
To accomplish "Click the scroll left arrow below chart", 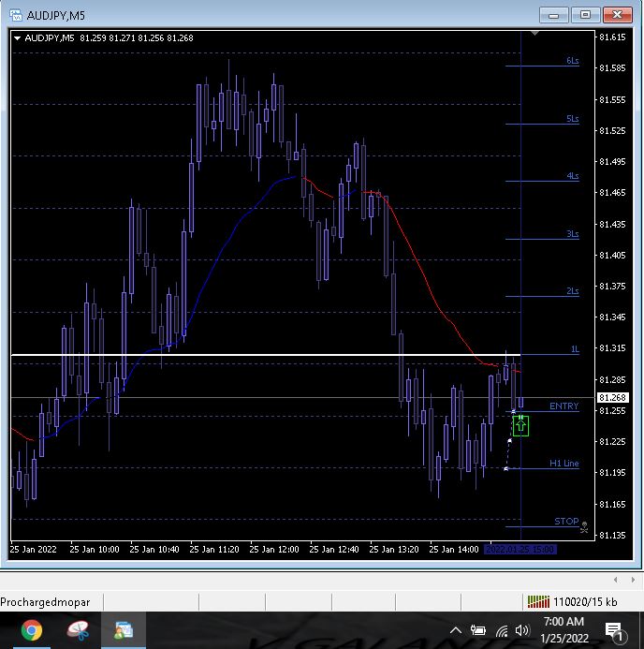I will 616,580.
